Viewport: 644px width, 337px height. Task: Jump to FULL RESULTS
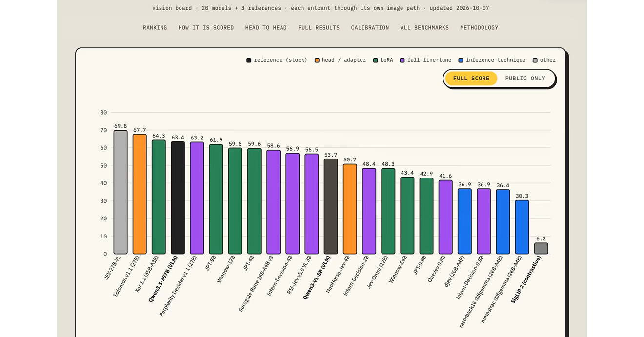point(319,28)
